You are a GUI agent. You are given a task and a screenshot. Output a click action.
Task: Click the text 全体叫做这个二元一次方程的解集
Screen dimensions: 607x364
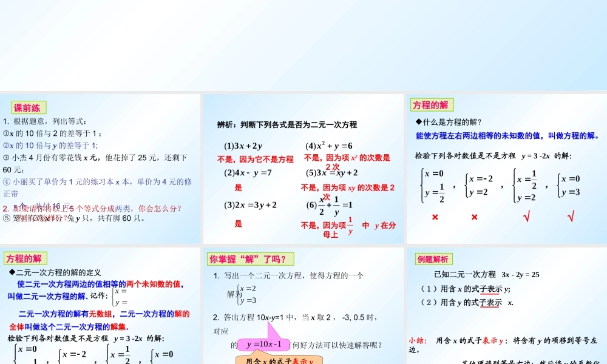[69, 327]
